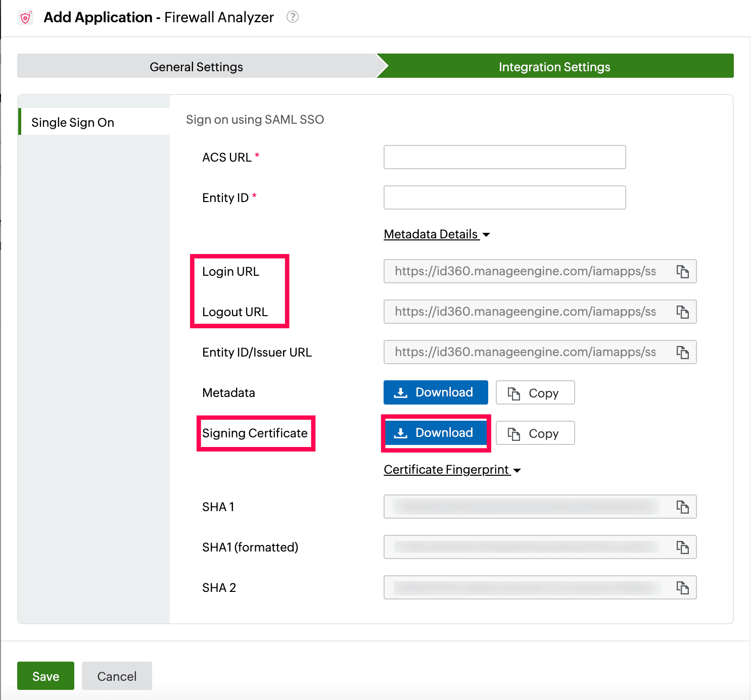This screenshot has height=700, width=751.
Task: Copy the Signing Certificate content
Action: (x=535, y=433)
